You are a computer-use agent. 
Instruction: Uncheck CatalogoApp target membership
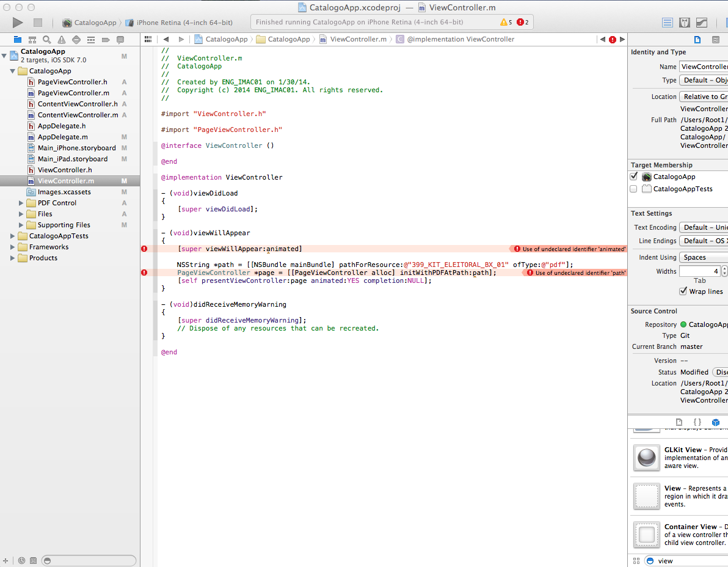[634, 177]
